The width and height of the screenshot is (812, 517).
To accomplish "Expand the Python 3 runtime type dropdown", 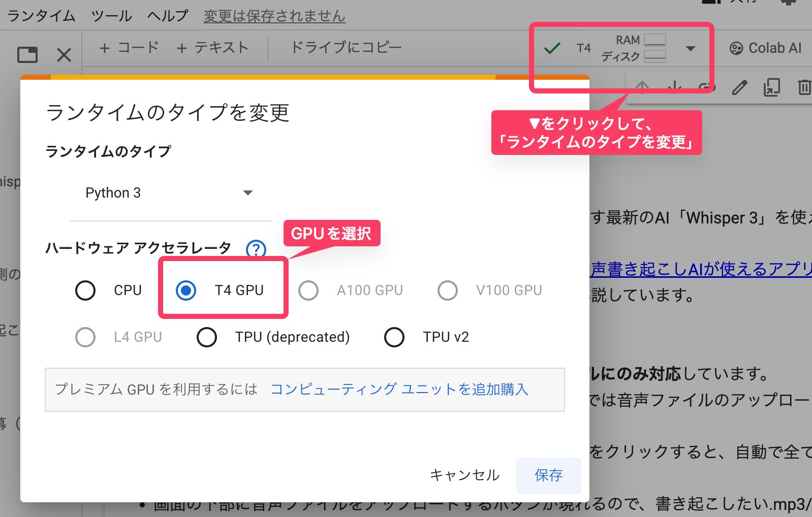I will coord(247,193).
